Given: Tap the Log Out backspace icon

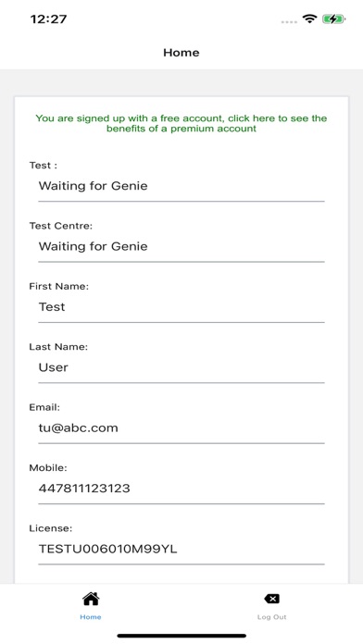Looking at the screenshot, I should coord(271,600).
